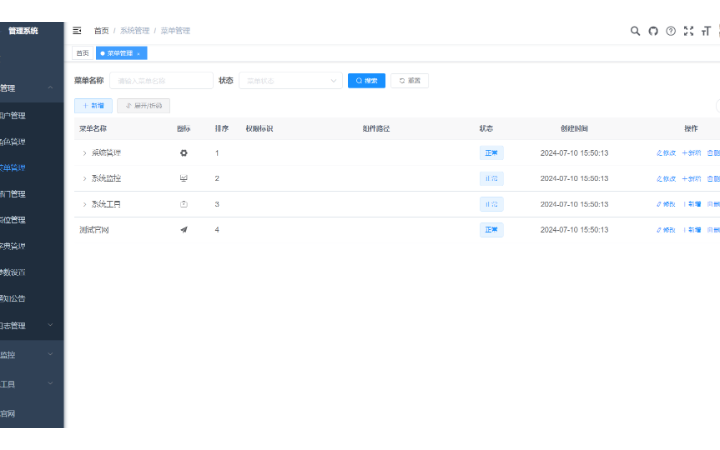Click the monitor icon in 系统监控 row
This screenshot has width=720, height=450.
point(184,179)
